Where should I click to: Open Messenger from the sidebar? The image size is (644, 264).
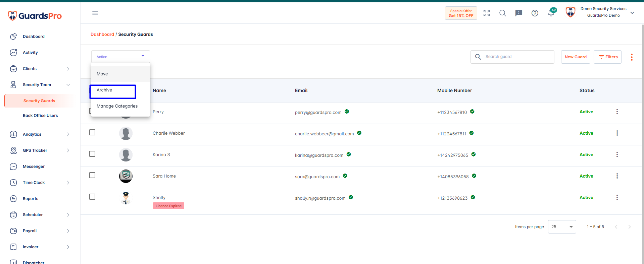tap(34, 167)
